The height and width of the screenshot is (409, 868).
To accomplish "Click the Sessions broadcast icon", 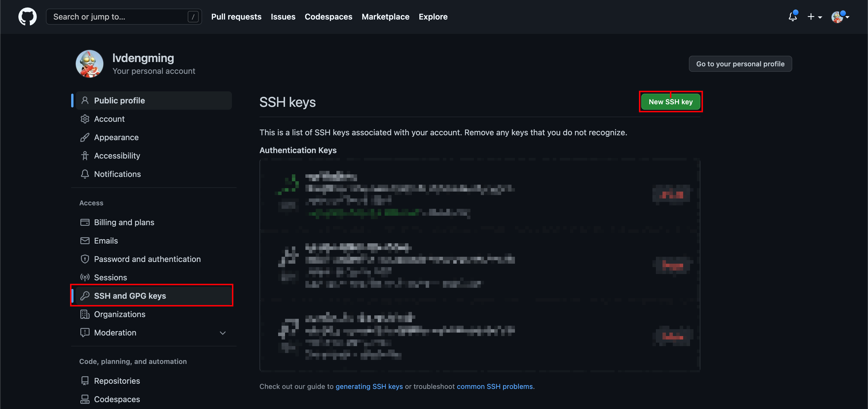I will point(85,277).
